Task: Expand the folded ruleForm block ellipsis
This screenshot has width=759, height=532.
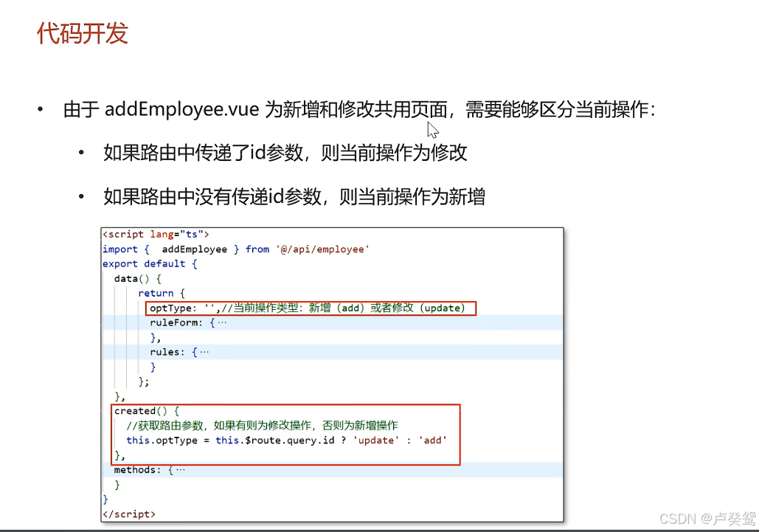Action: click(x=222, y=323)
